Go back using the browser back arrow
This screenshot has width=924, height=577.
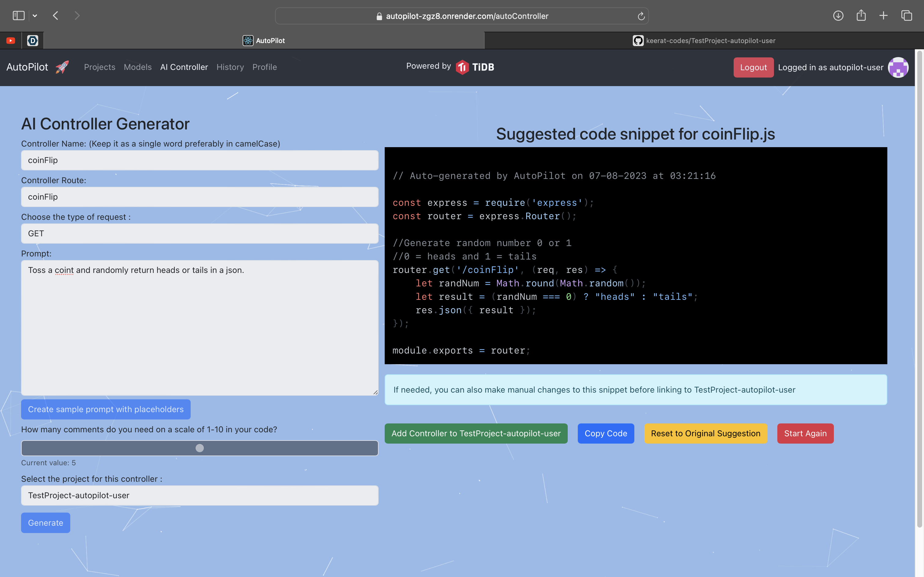(56, 16)
